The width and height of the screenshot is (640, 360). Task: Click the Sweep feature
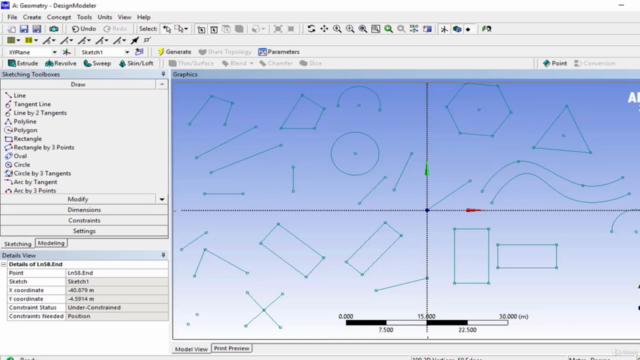click(x=97, y=63)
